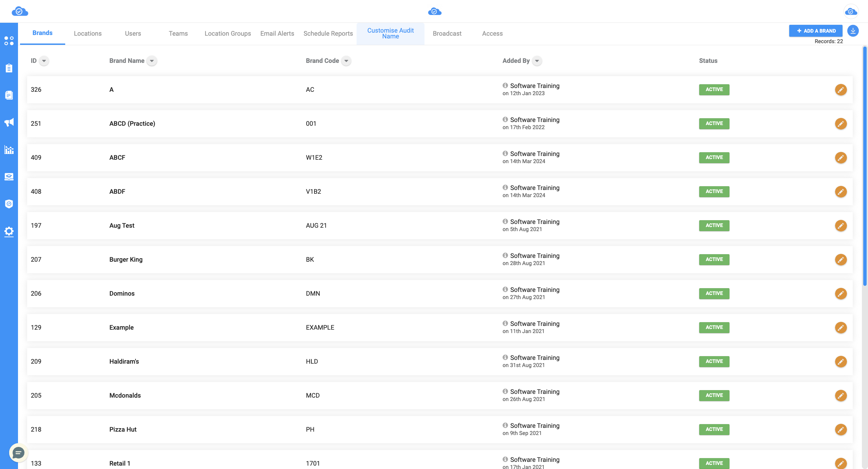Toggle ACTIVE status for Pizza Hut
Screen dimensions: 868x469
tap(714, 429)
